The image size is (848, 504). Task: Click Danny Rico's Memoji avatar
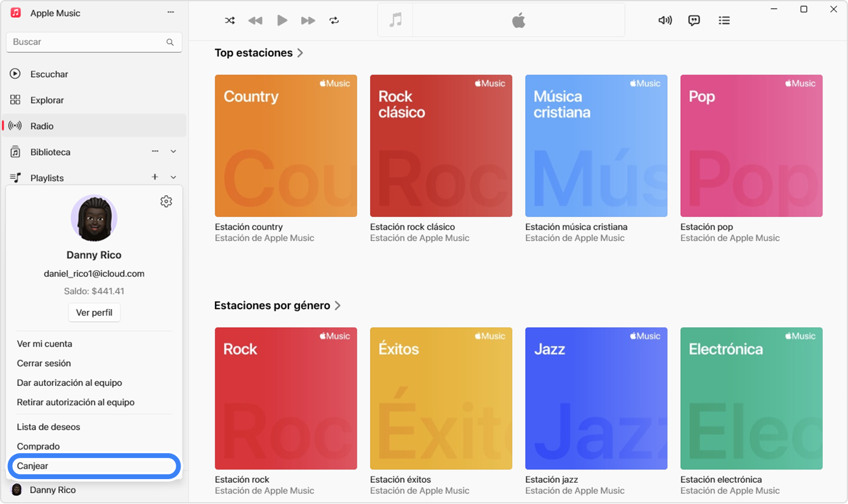(x=94, y=219)
